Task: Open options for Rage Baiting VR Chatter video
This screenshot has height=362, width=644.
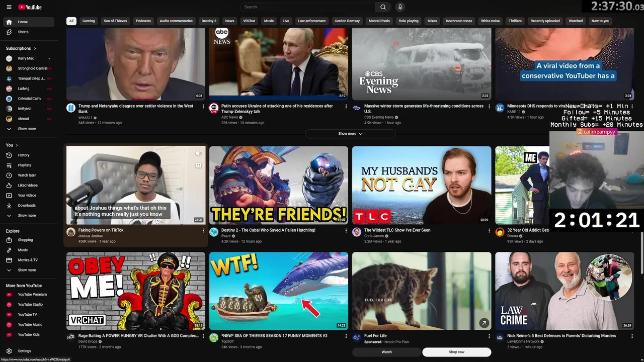Action: 203,336
